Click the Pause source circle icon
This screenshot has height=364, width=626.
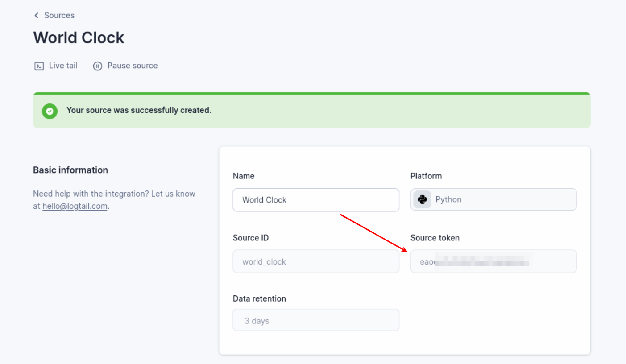(x=98, y=66)
